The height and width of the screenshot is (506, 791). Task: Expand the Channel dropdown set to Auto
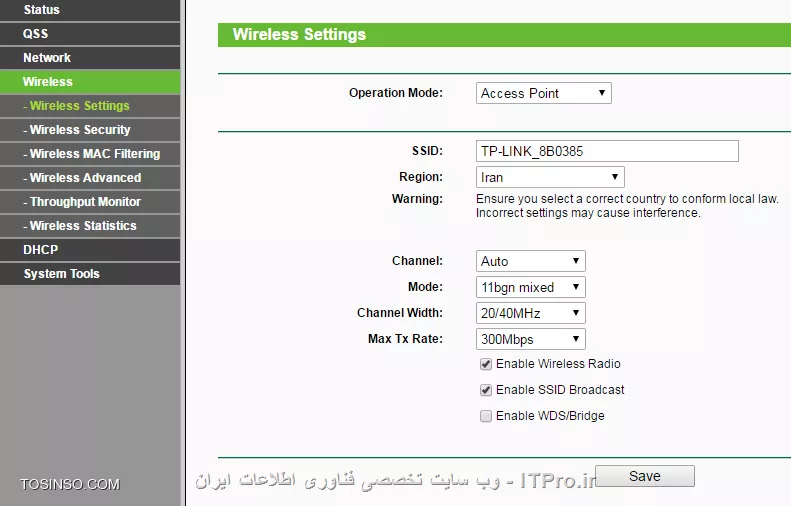point(530,261)
